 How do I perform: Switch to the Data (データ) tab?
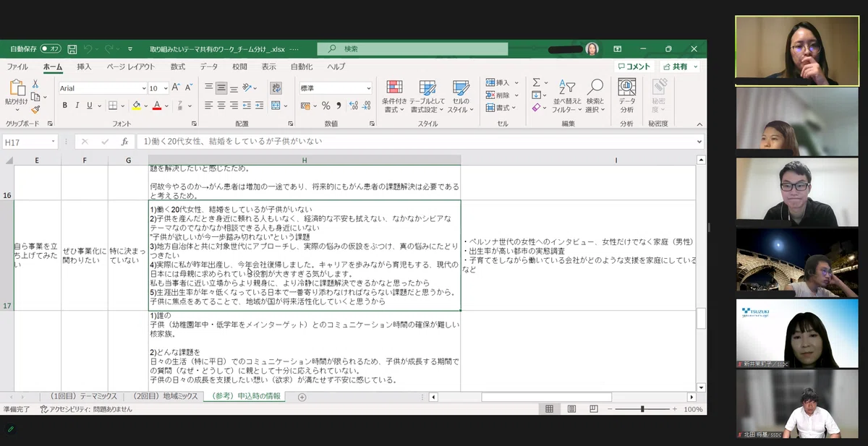pos(208,67)
